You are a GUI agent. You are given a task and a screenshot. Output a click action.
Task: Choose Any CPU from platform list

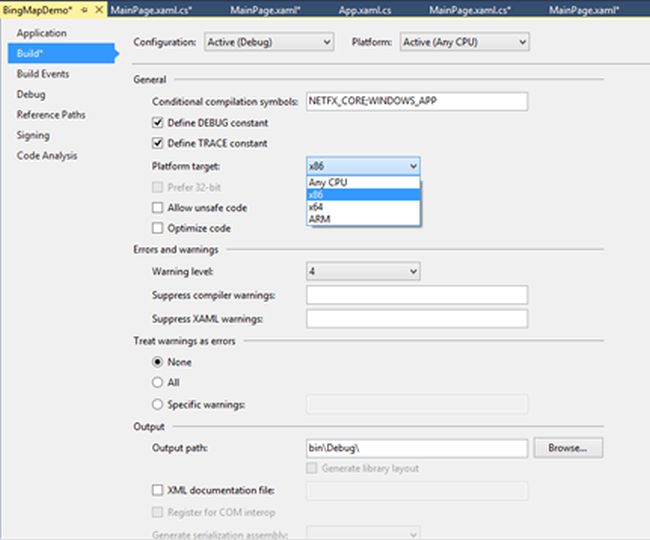[363, 183]
